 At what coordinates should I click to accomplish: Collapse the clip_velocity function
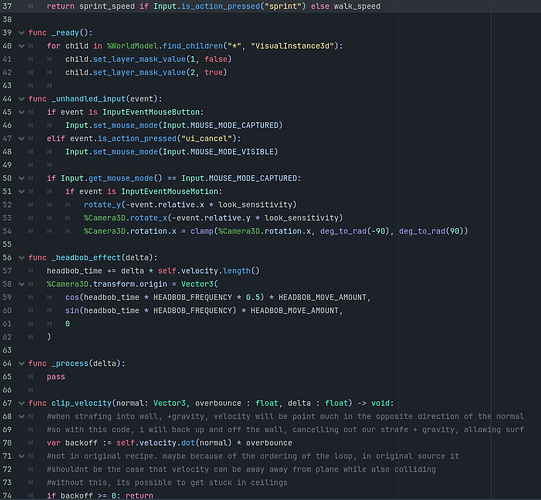pos(21,403)
